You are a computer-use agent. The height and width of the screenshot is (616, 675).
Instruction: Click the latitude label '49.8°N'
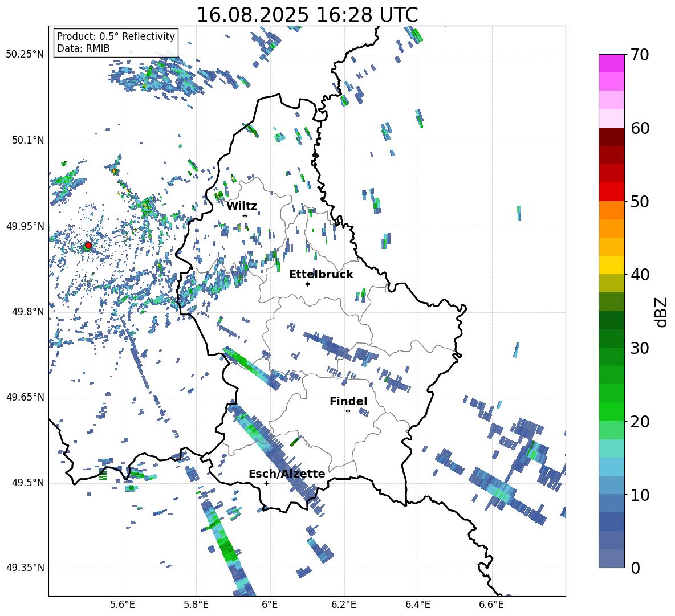point(27,312)
